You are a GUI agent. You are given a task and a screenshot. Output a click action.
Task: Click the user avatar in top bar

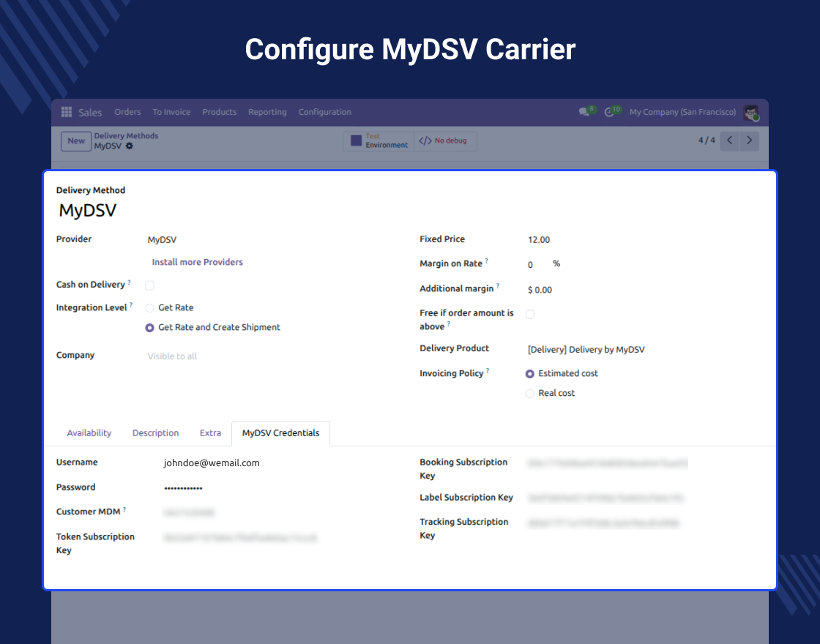coord(751,112)
